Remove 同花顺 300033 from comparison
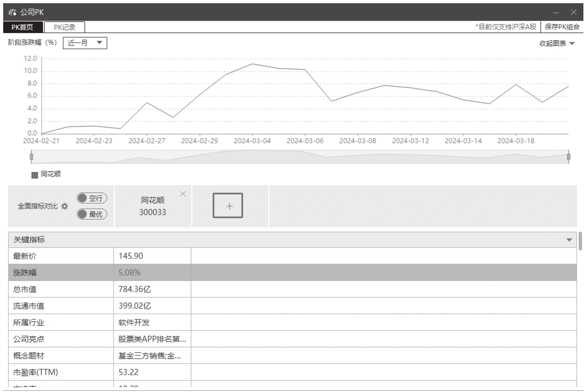This screenshot has height=392, width=585. 183,194
